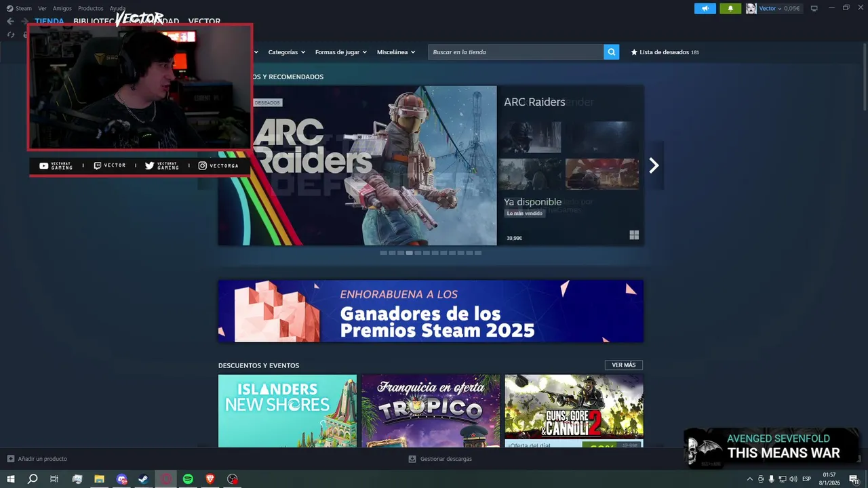Click the microphone tray icon
This screenshot has width=868, height=488.
[x=771, y=479]
